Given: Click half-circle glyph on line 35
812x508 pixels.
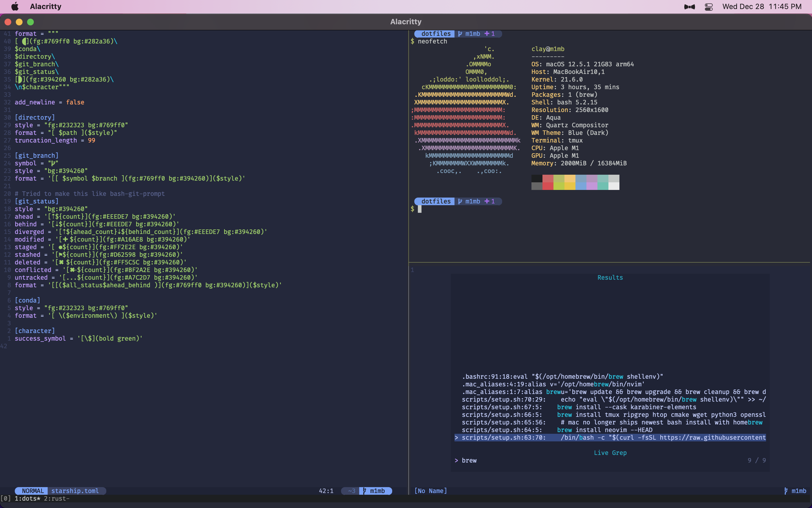Looking at the screenshot, I should 20,80.
